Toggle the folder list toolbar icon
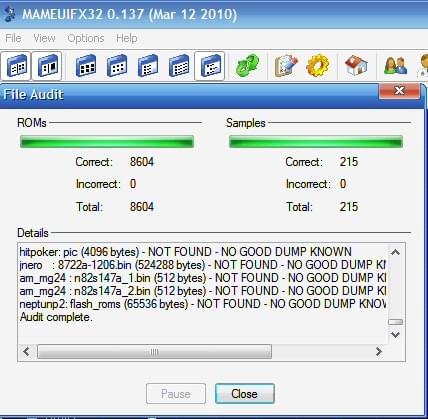 16,66
